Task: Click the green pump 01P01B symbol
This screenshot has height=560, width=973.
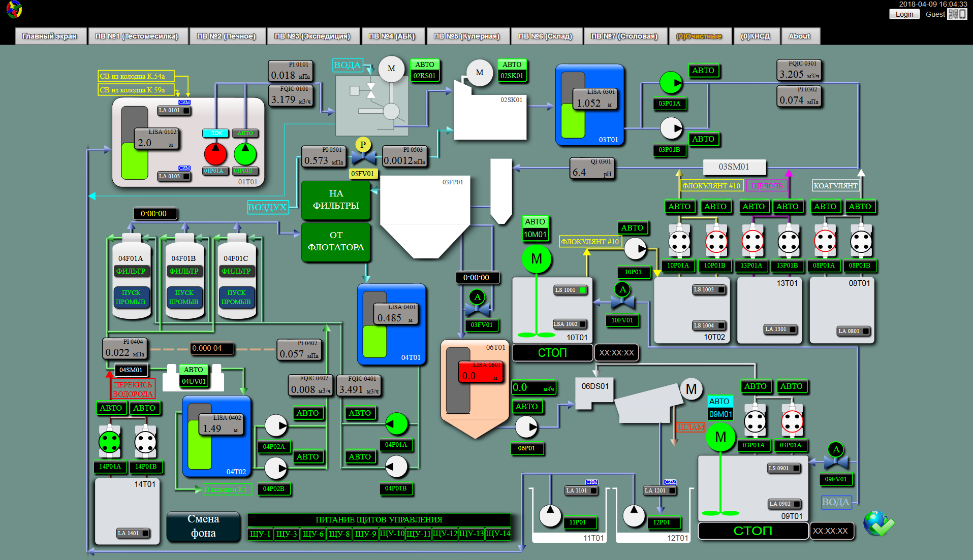Action: pos(245,154)
